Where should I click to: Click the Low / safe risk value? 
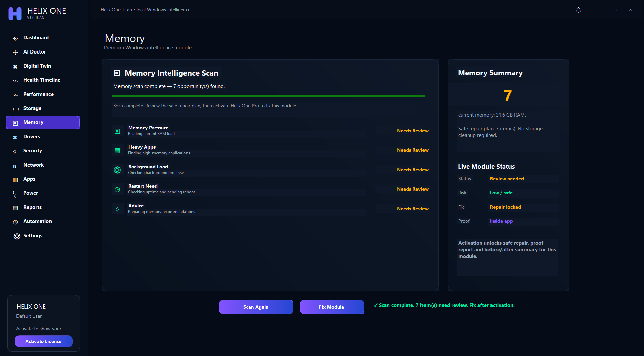tap(501, 193)
